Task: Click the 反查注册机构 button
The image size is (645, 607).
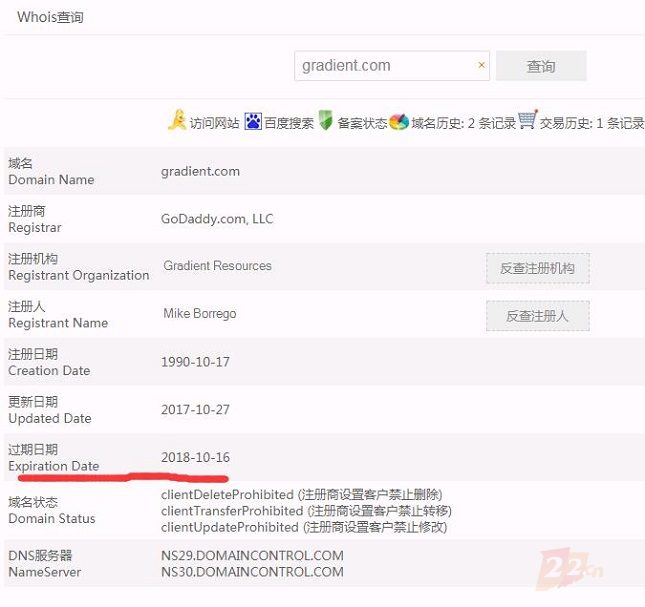Action: coord(537,268)
